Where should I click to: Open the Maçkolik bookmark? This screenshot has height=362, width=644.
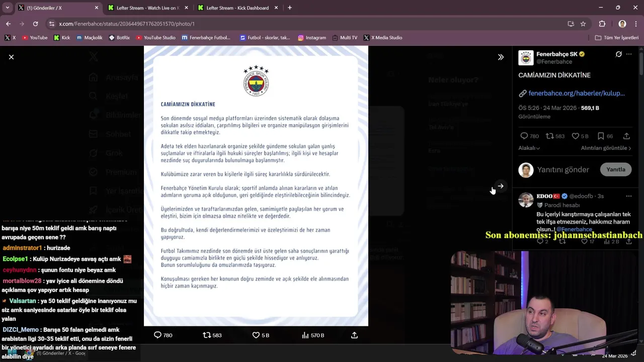pos(89,38)
